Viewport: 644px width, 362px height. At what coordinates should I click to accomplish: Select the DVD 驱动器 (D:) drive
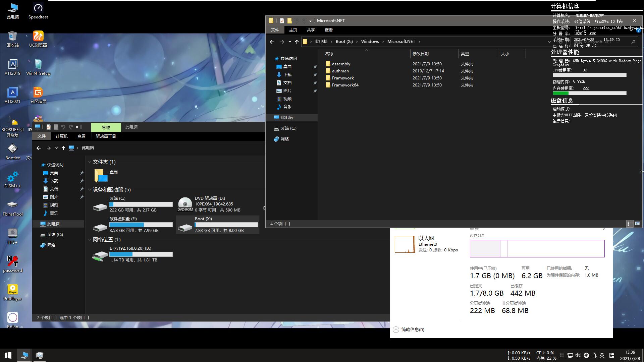(x=218, y=204)
